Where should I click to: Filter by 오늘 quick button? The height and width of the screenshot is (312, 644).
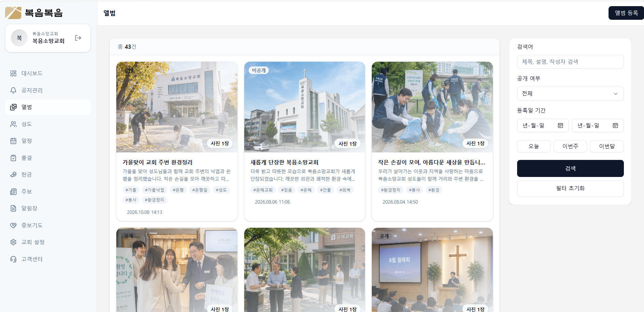534,146
